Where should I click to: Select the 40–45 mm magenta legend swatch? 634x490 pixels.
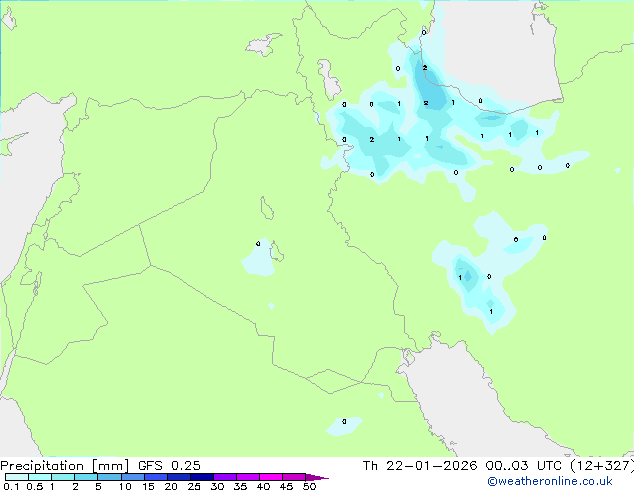pos(271,477)
